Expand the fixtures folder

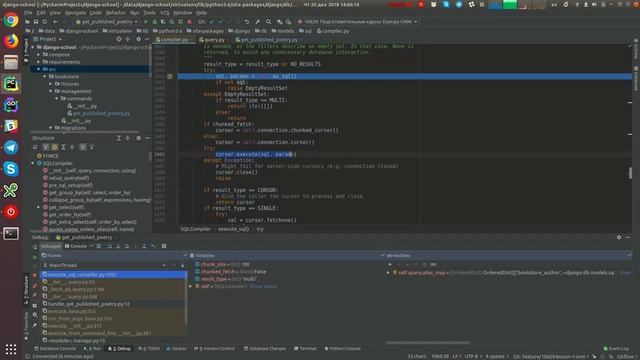click(51, 84)
